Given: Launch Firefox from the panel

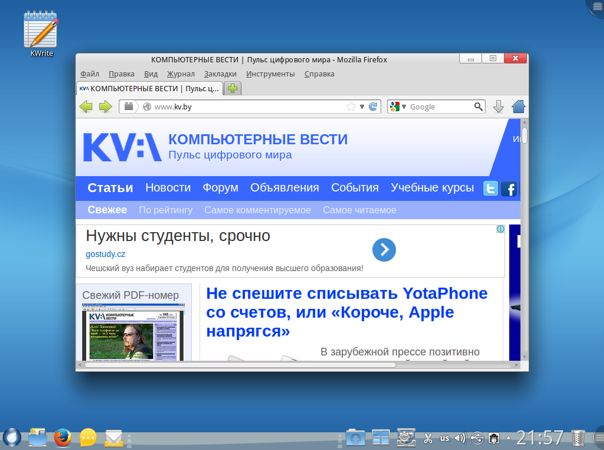Looking at the screenshot, I should [63, 438].
